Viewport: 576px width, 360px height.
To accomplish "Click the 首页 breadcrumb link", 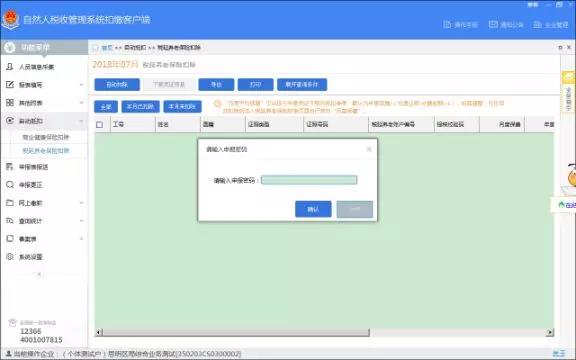I will pos(107,48).
